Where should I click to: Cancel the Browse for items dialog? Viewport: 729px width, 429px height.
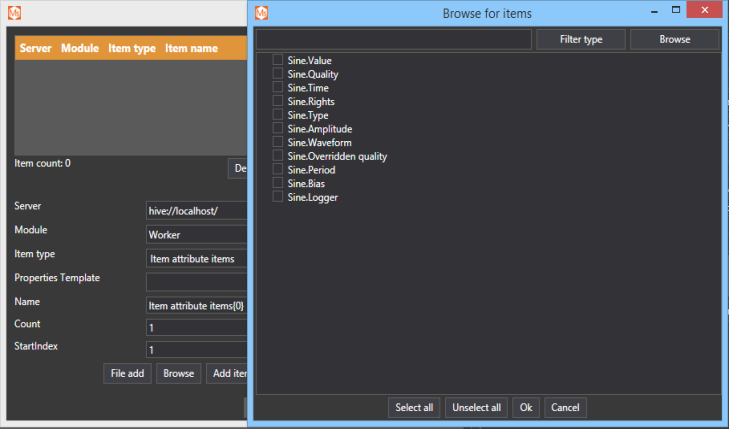pyautogui.click(x=565, y=408)
